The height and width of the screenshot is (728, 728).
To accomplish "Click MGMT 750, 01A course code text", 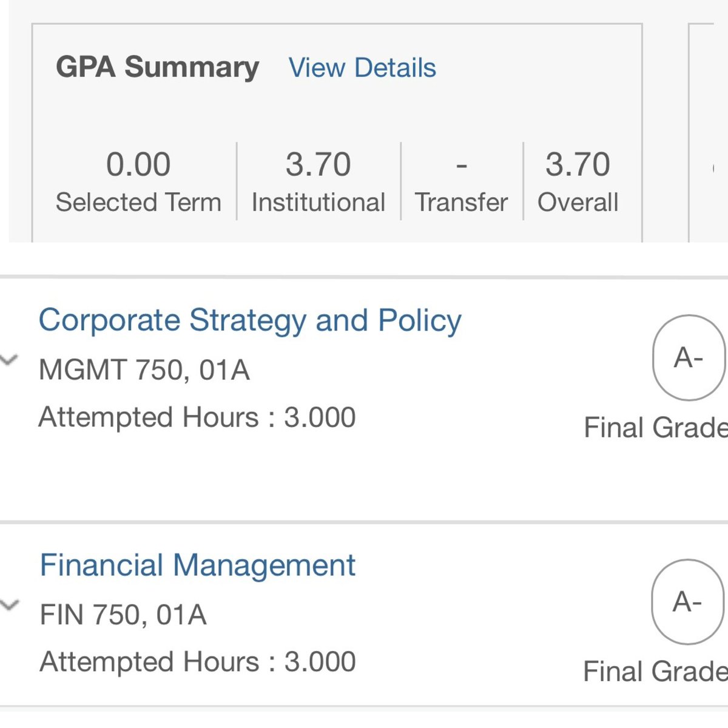I will [144, 369].
